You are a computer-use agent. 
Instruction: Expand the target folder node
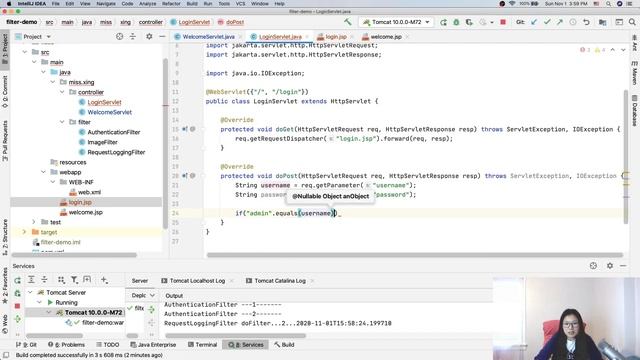coord(24,232)
